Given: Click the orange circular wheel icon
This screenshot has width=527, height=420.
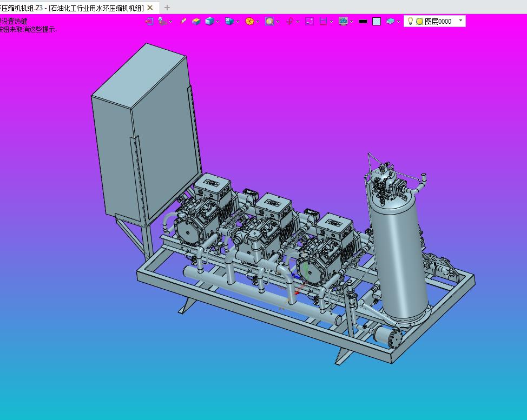Looking at the screenshot, I should click(x=249, y=21).
